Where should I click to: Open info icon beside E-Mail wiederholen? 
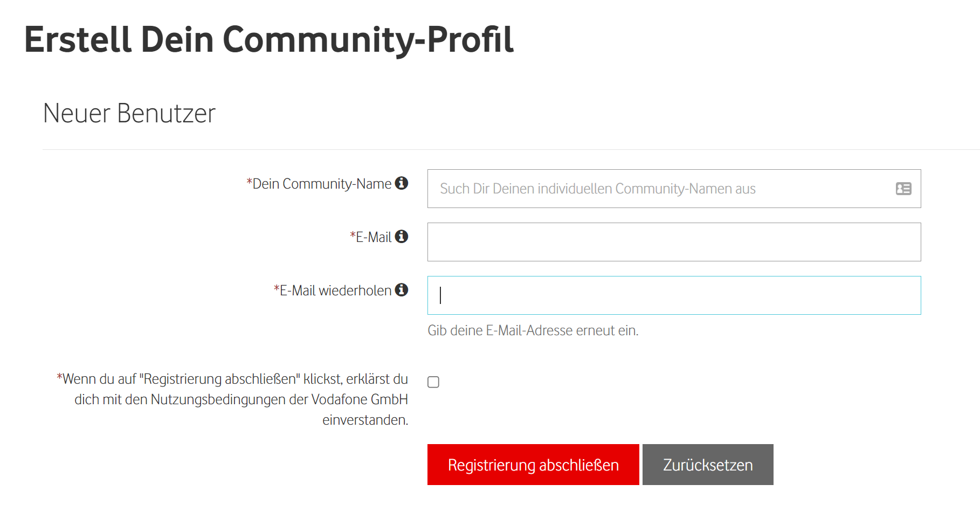pyautogui.click(x=401, y=290)
